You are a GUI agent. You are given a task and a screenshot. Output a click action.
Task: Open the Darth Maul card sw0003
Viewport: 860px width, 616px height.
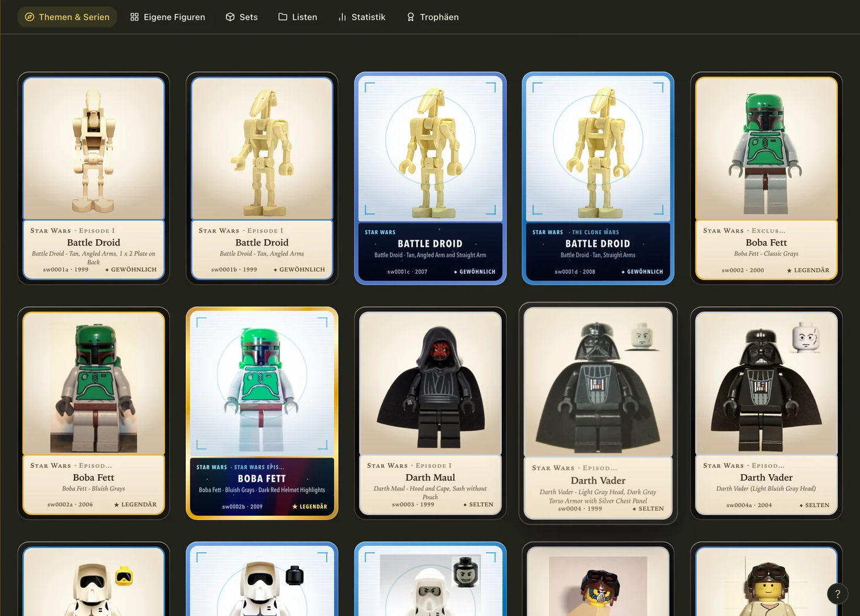click(430, 413)
